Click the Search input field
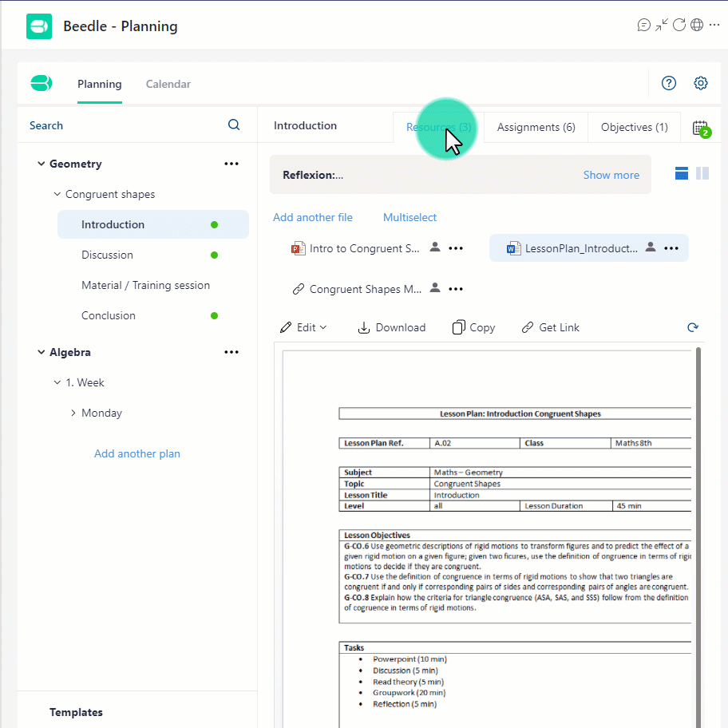The width and height of the screenshot is (728, 728). coord(125,125)
